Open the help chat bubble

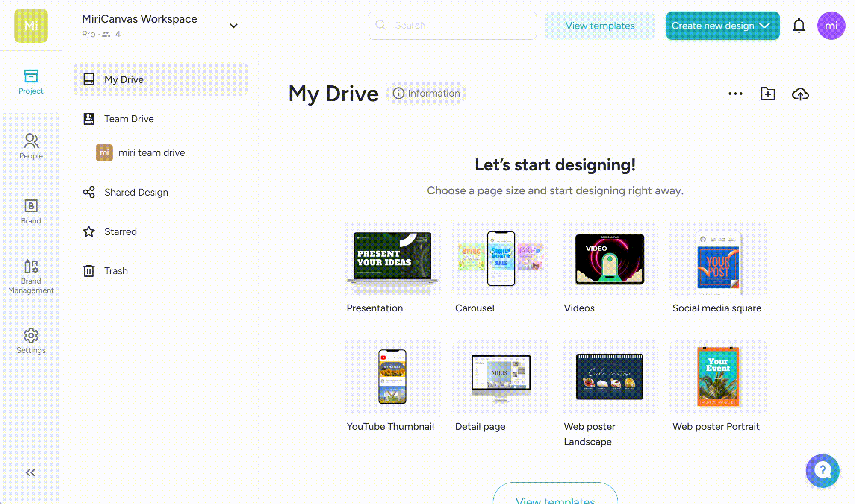point(823,470)
